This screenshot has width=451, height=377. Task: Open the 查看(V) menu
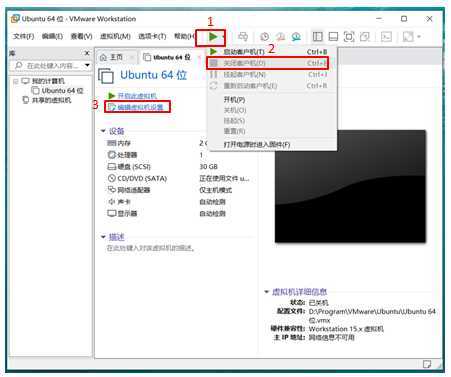click(x=81, y=36)
